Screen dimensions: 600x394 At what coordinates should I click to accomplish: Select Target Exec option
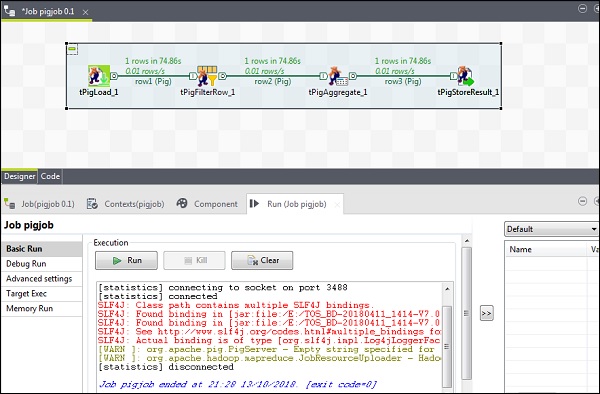26,293
